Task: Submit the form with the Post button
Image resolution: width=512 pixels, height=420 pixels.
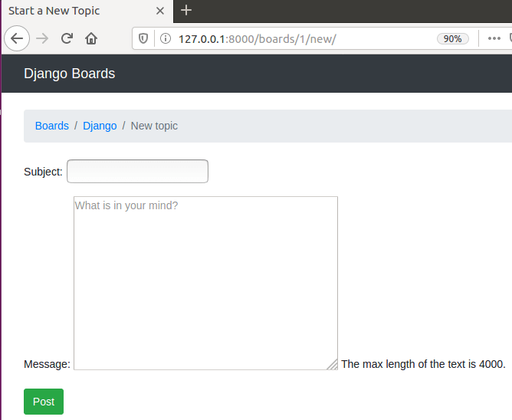Action: coord(44,402)
